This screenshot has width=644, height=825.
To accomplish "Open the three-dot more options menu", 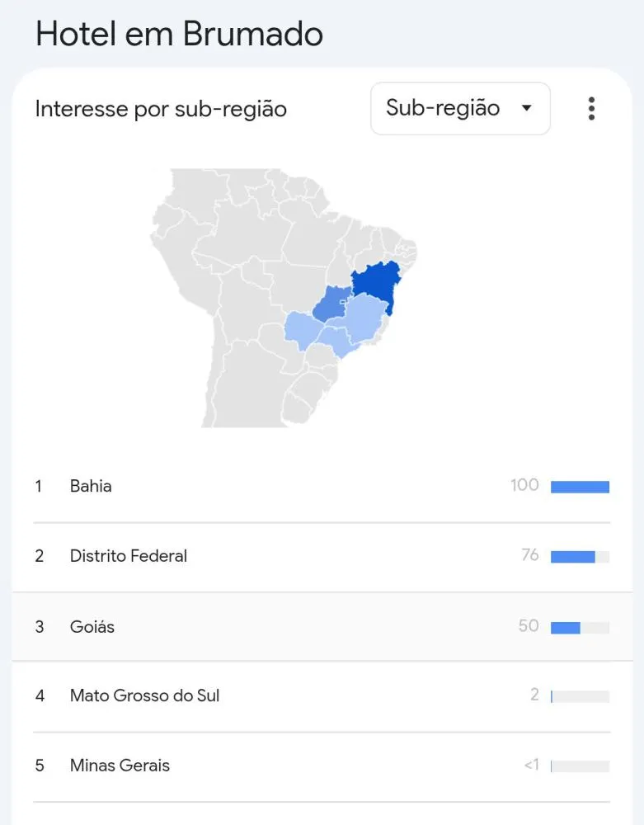I will point(591,109).
